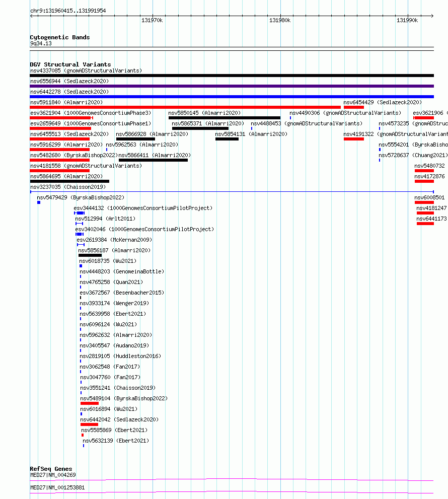Select the purple nsv6556944 variant bar
Image resolution: width=448 pixels, height=499 pixels.
232,86
